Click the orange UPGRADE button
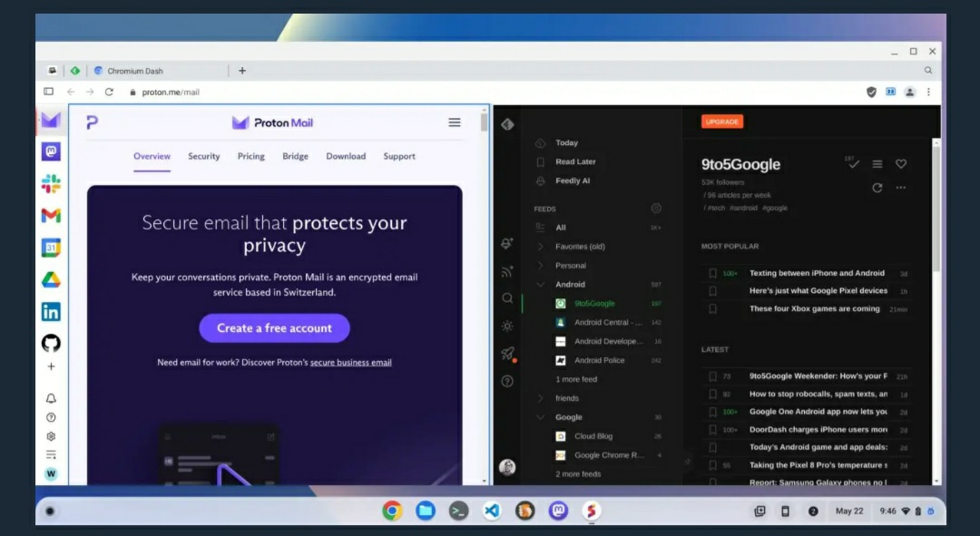The image size is (980, 536). (722, 122)
